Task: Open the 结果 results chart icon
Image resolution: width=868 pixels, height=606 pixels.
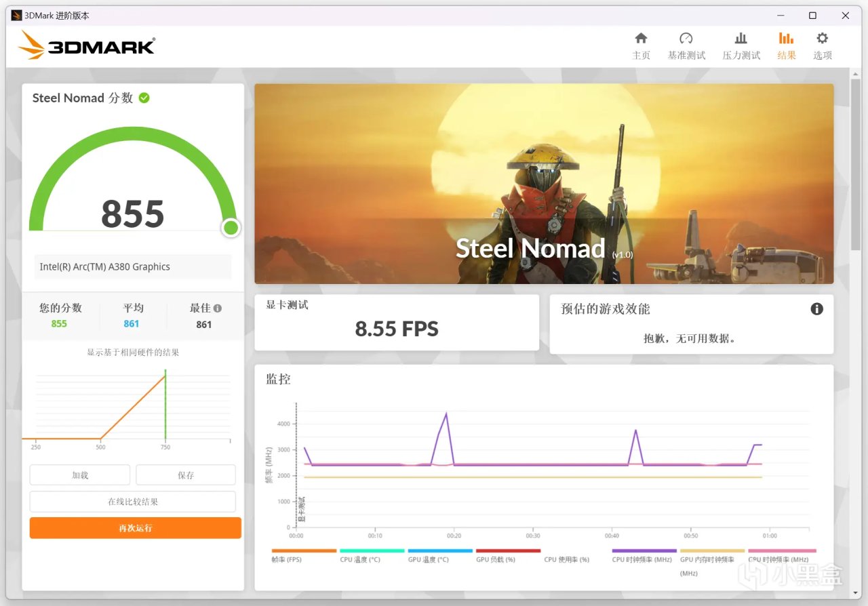Action: pyautogui.click(x=787, y=39)
